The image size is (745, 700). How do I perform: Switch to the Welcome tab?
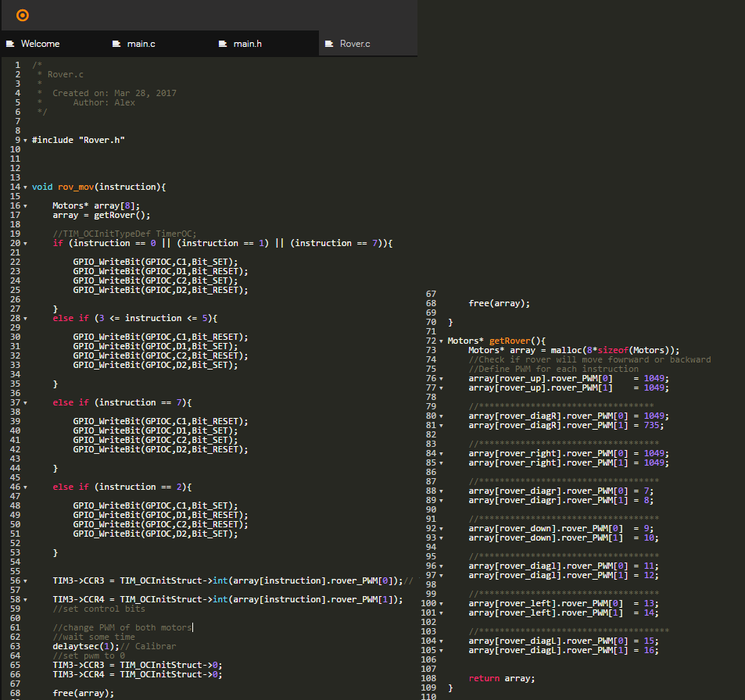(40, 44)
